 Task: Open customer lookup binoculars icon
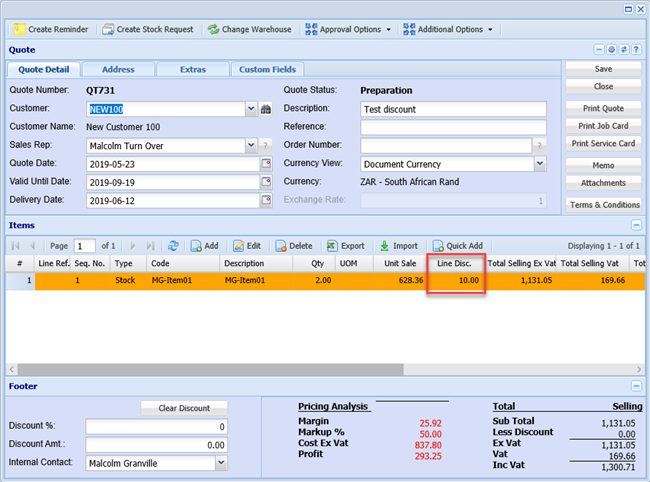pos(266,109)
